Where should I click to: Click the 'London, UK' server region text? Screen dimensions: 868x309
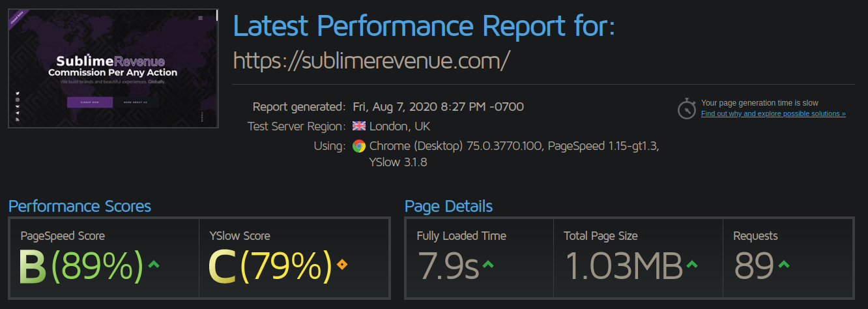click(399, 126)
